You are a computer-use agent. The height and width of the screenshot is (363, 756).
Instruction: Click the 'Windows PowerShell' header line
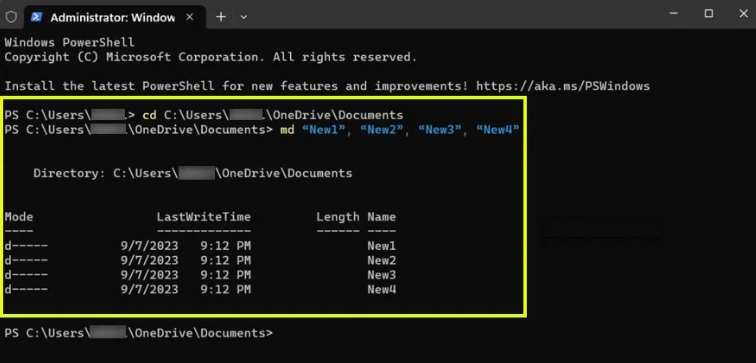point(69,42)
